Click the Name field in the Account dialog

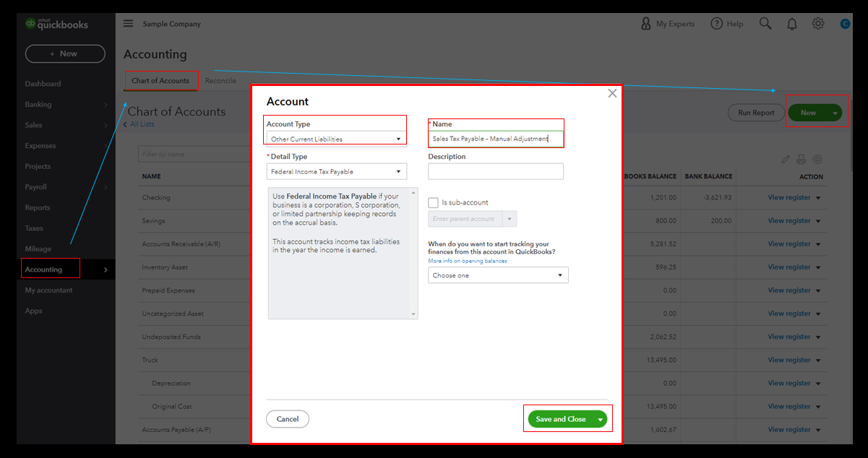tap(496, 139)
